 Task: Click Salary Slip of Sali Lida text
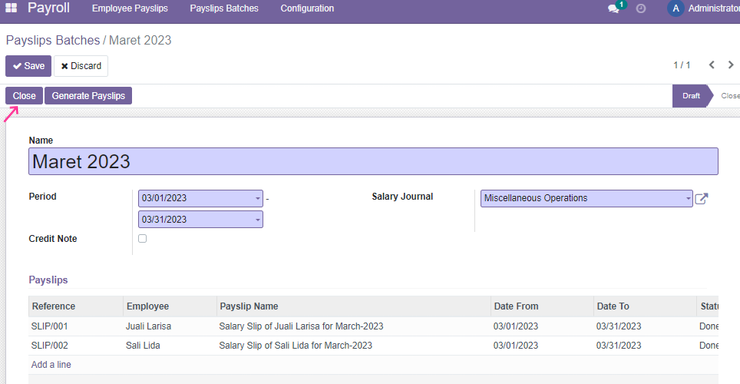point(295,346)
